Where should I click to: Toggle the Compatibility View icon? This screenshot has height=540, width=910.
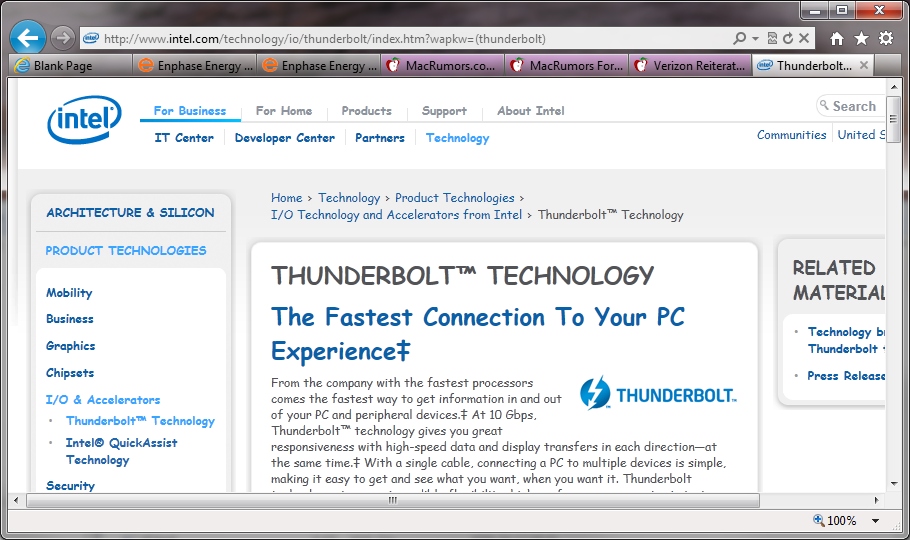point(772,38)
